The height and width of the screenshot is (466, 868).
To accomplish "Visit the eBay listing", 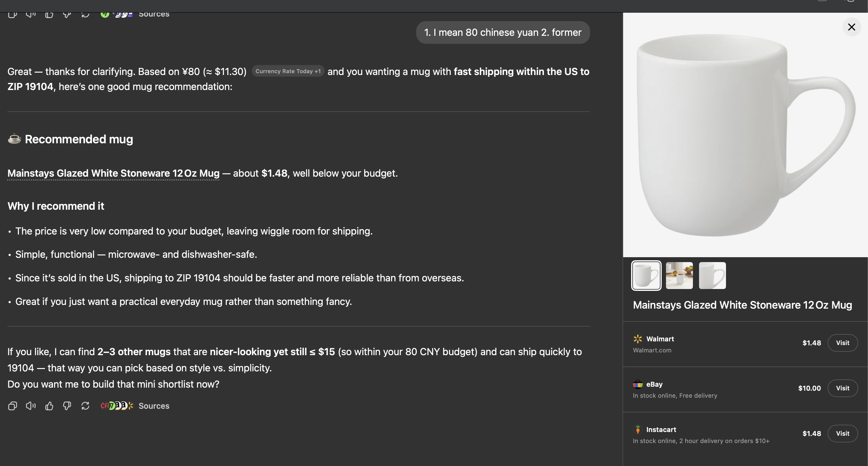I will coord(842,388).
